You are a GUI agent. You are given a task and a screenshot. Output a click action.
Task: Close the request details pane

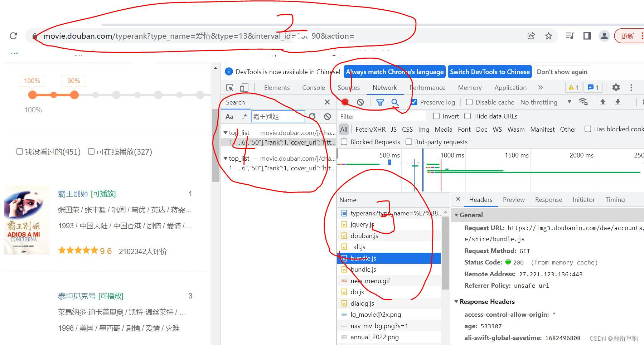pos(458,199)
